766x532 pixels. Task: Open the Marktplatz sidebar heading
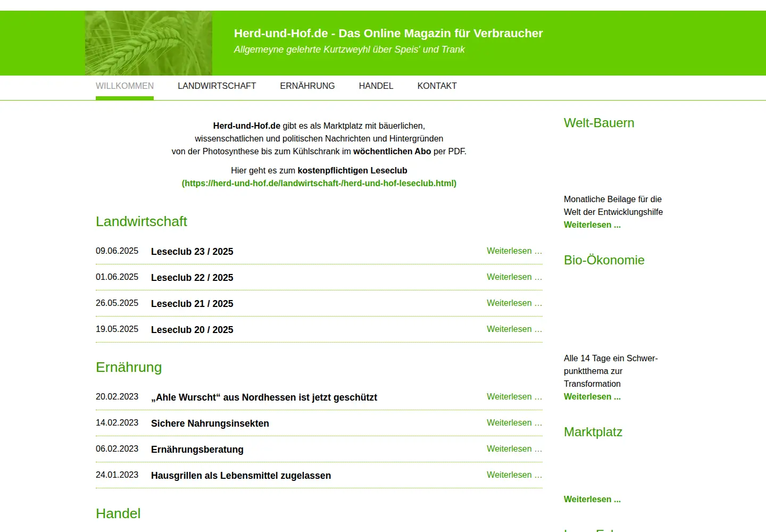tap(593, 432)
